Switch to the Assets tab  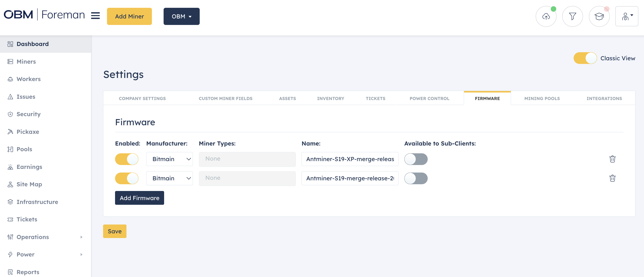287,98
